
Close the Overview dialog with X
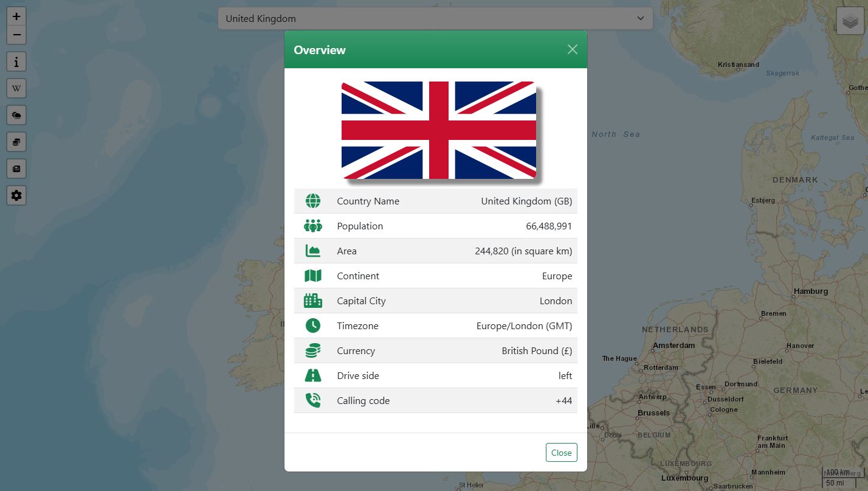point(572,50)
